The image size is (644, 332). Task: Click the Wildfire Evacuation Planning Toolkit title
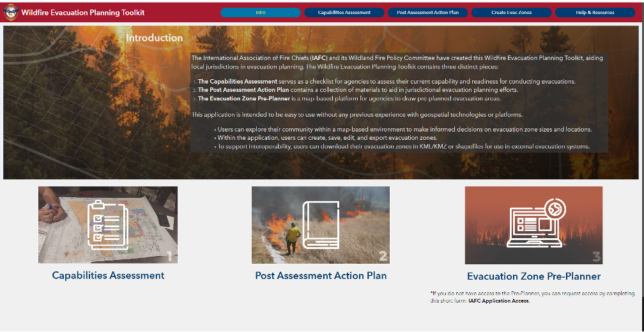click(x=83, y=12)
